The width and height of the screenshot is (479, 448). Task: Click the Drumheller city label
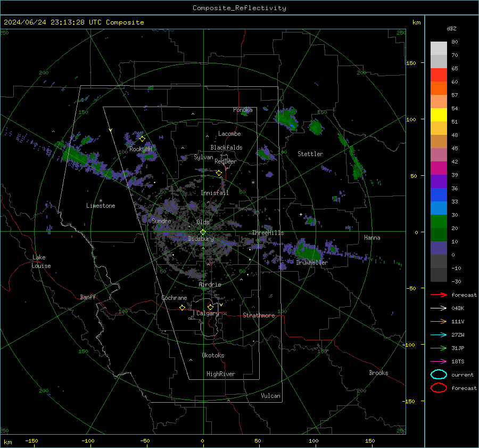[312, 263]
